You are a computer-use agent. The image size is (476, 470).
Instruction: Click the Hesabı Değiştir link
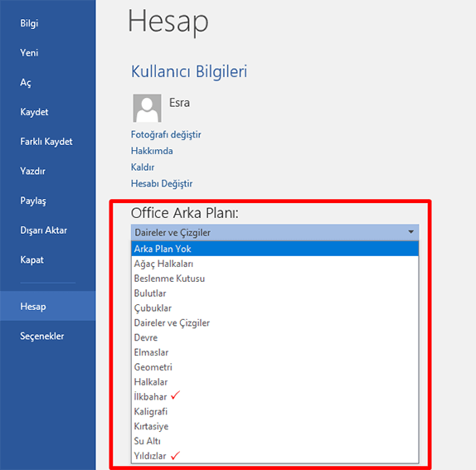pyautogui.click(x=162, y=183)
